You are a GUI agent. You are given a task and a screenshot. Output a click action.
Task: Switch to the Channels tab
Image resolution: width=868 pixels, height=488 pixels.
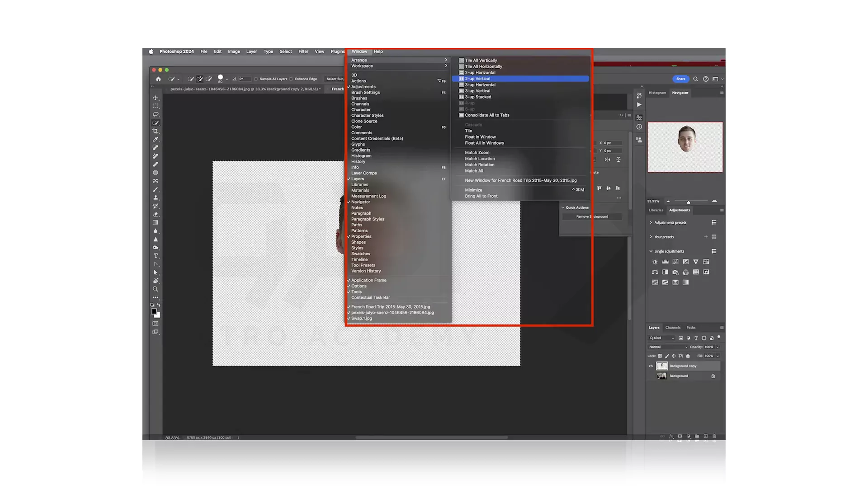673,328
